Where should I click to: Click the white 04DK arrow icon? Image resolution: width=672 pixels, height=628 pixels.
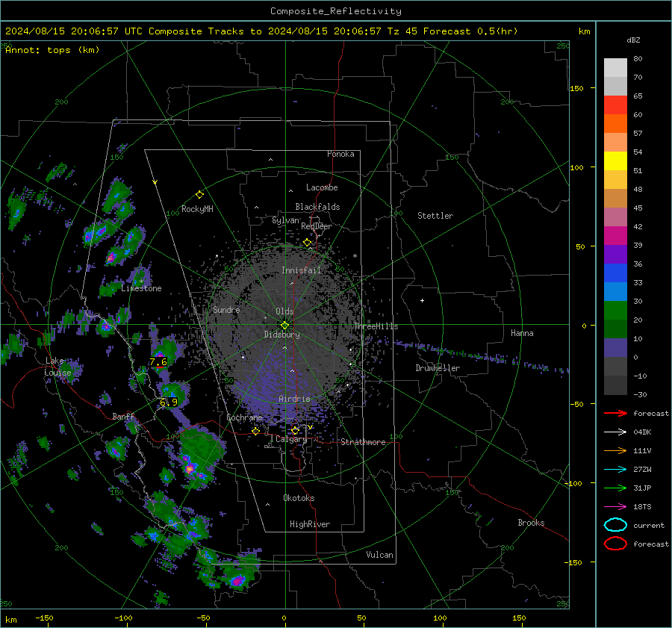point(615,432)
